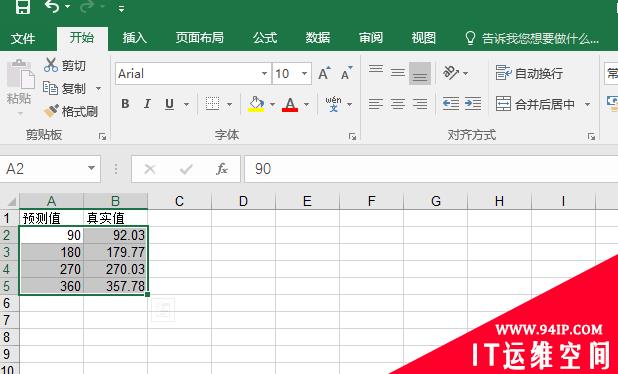Image resolution: width=618 pixels, height=374 pixels.
Task: Open the insert function fx icon
Action: [x=222, y=169]
